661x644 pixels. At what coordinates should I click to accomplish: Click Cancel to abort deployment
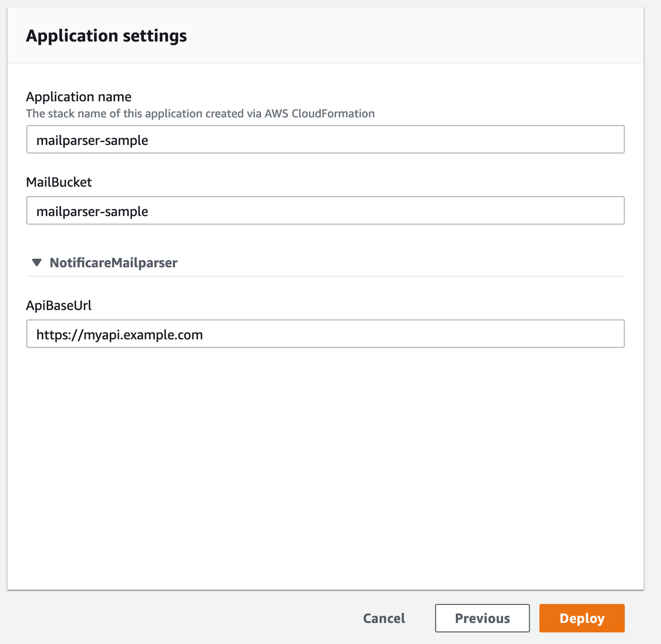(x=384, y=618)
